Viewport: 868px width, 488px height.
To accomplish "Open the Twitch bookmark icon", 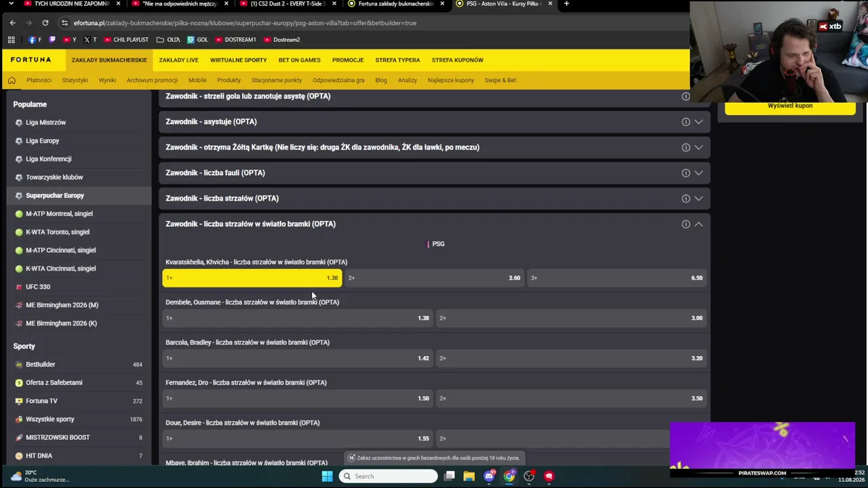I will coord(52,40).
